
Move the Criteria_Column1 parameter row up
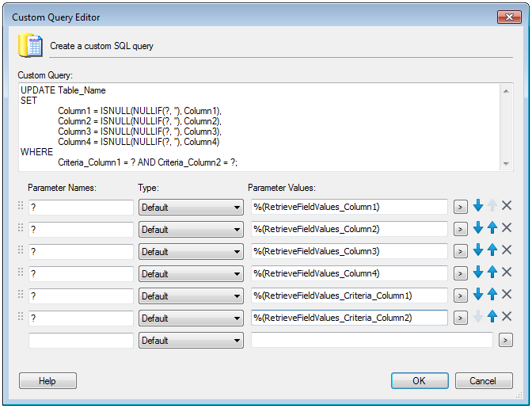coord(492,294)
